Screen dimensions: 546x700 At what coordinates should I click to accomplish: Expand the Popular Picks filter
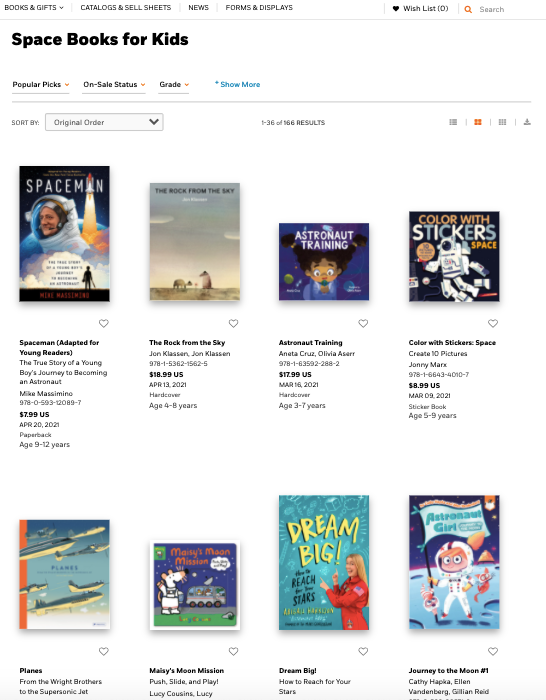click(x=41, y=84)
